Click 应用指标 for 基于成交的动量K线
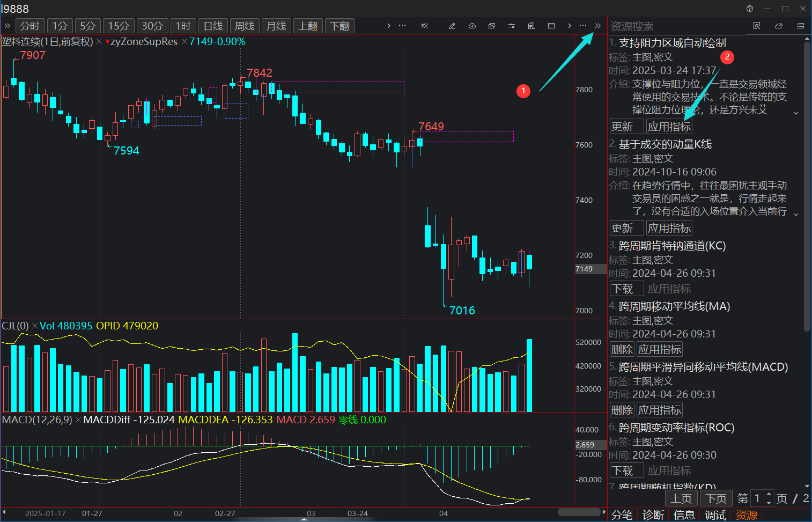The image size is (812, 522). pyautogui.click(x=669, y=228)
